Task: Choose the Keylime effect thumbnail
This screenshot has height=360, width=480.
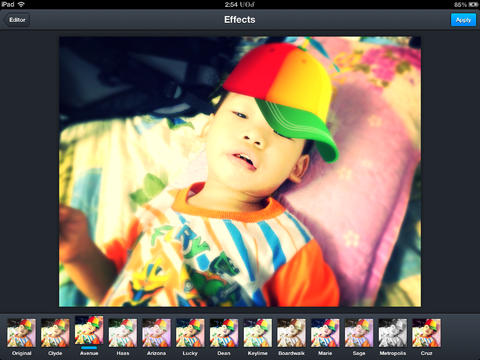Action: (x=258, y=333)
